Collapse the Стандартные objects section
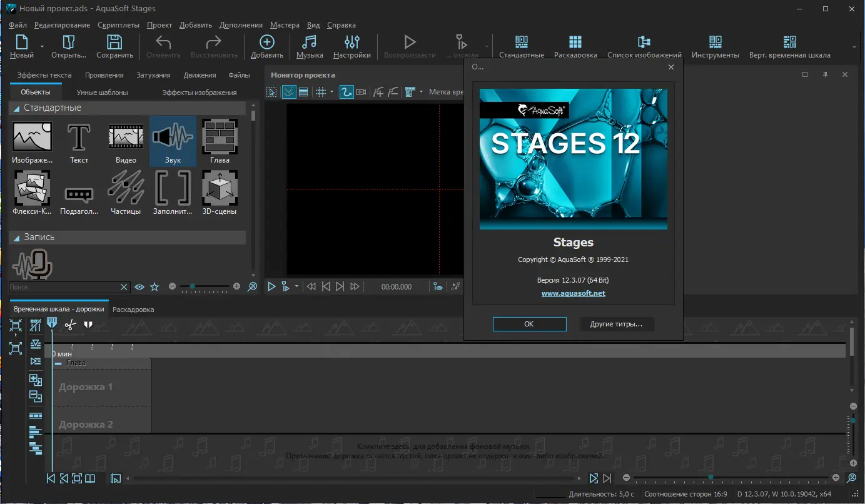 [x=16, y=108]
